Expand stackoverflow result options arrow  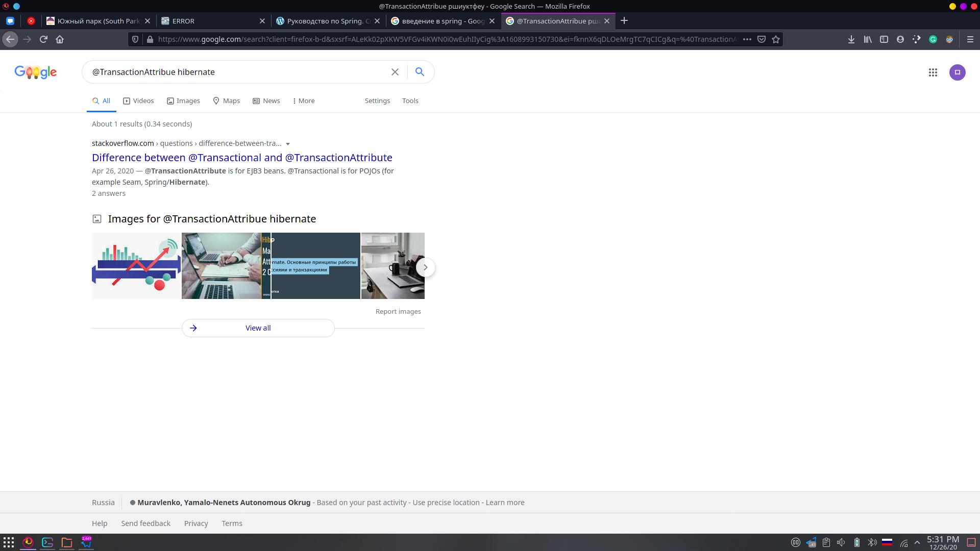tap(288, 144)
